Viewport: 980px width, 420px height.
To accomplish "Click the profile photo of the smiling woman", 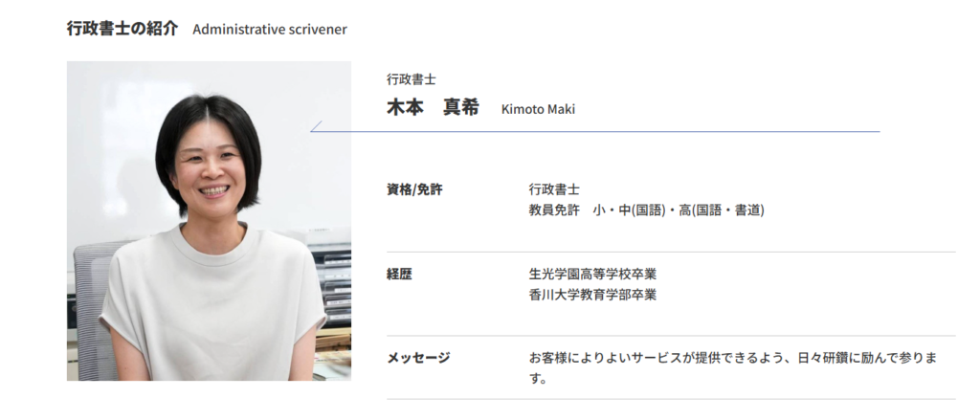I will tap(209, 221).
